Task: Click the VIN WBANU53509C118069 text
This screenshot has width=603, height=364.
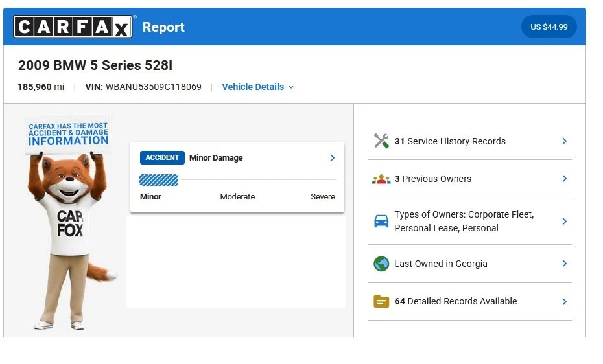Action: (143, 87)
